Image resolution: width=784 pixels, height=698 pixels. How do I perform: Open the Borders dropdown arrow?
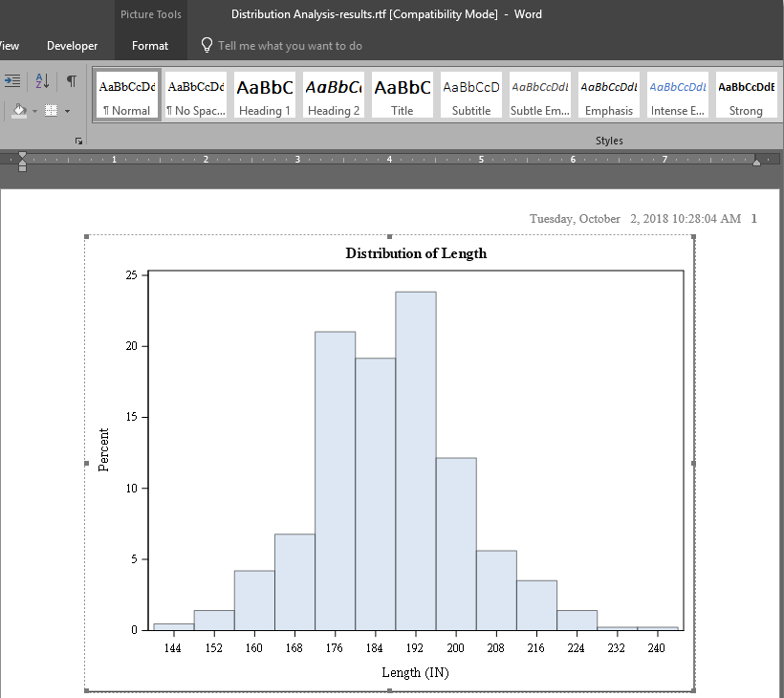pyautogui.click(x=67, y=111)
